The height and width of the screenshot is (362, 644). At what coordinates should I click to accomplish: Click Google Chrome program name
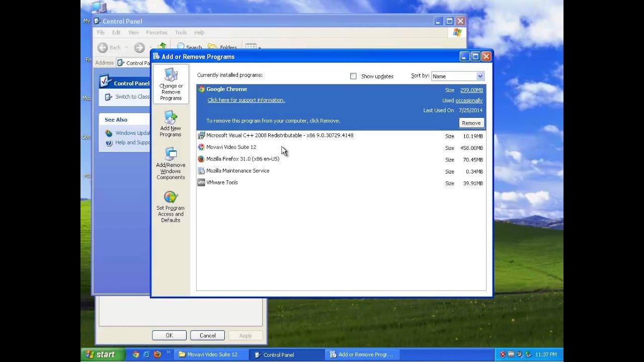(x=226, y=89)
